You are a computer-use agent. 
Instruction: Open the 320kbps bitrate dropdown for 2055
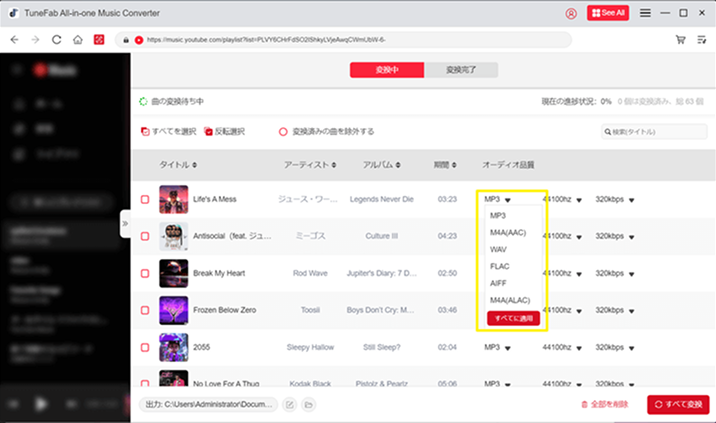coord(632,347)
